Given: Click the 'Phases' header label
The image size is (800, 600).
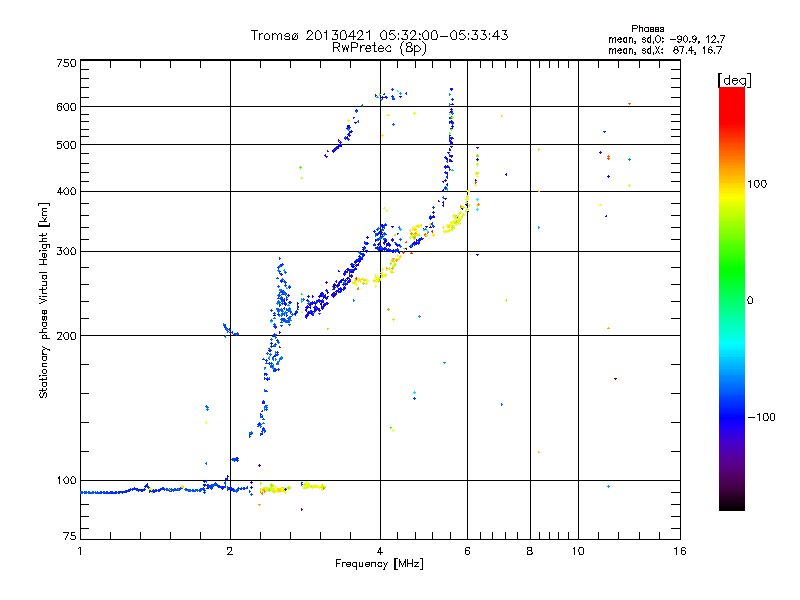Looking at the screenshot, I should point(647,29).
